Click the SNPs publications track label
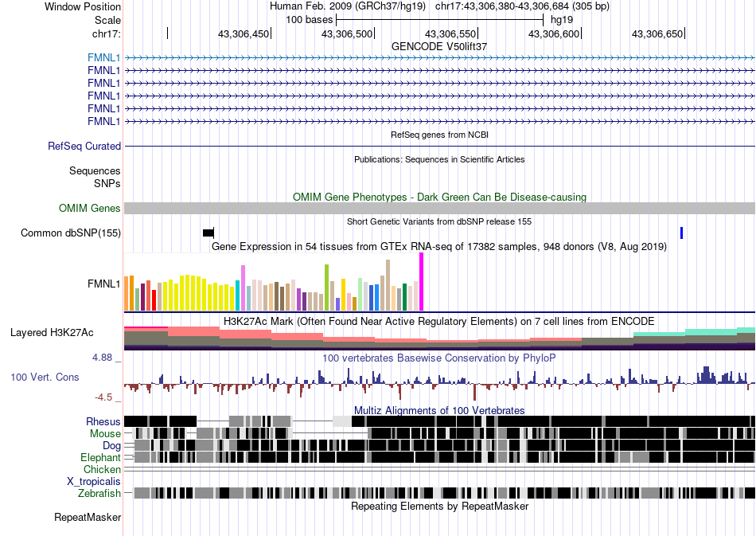Screen dimensions: 756x536 point(107,183)
